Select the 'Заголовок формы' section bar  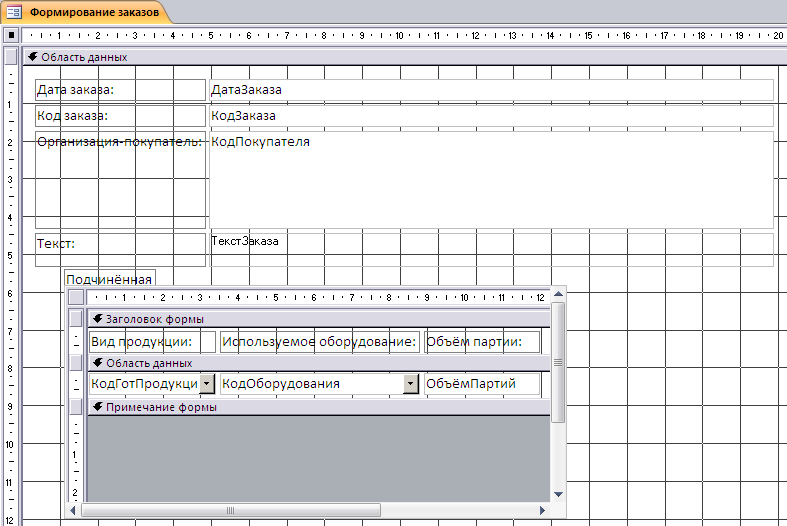tap(319, 319)
